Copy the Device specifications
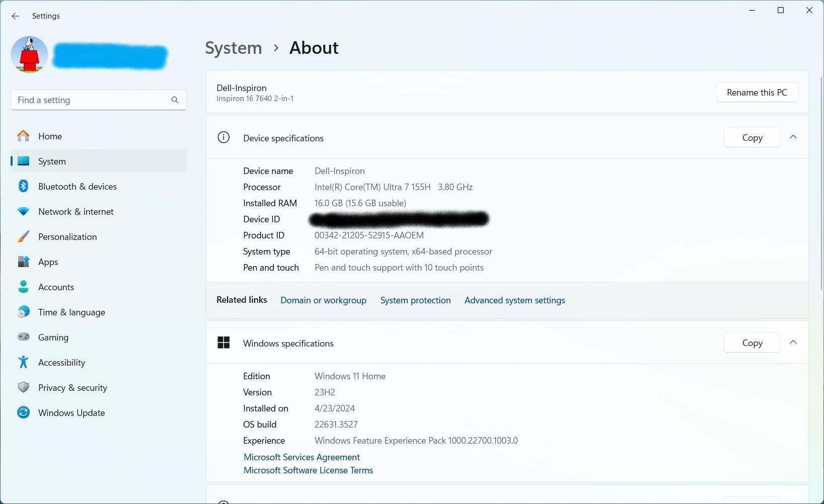Viewport: 824px width, 504px height. (x=752, y=138)
